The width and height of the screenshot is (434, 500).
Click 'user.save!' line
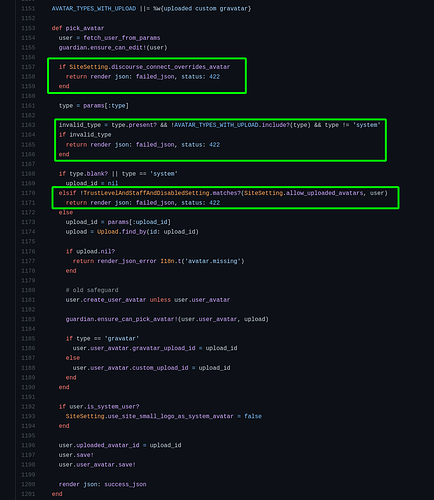76,455
